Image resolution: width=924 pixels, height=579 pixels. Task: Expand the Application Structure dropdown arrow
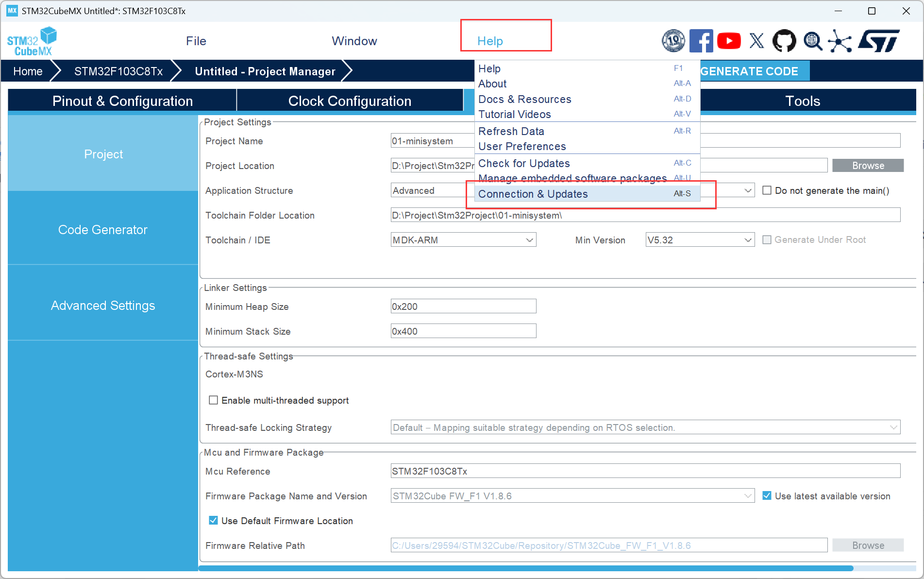[x=748, y=190]
